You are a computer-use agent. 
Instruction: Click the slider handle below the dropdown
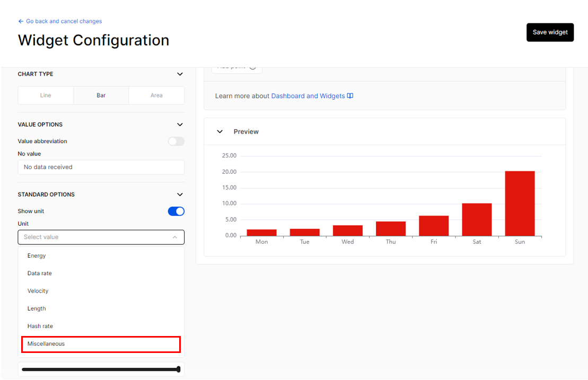pyautogui.click(x=179, y=369)
